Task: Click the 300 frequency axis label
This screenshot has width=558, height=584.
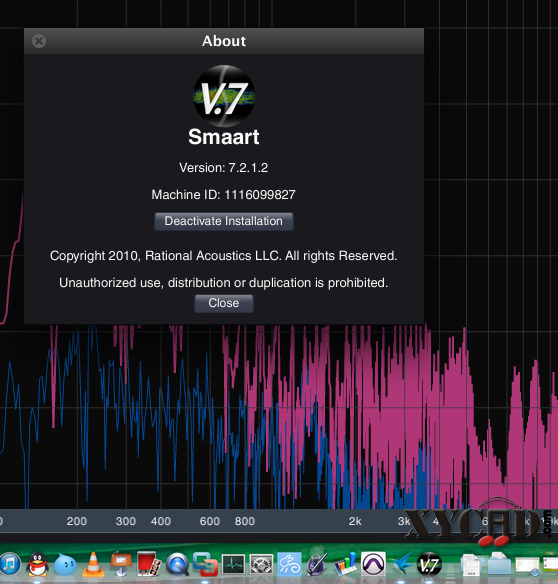Action: click(x=126, y=521)
